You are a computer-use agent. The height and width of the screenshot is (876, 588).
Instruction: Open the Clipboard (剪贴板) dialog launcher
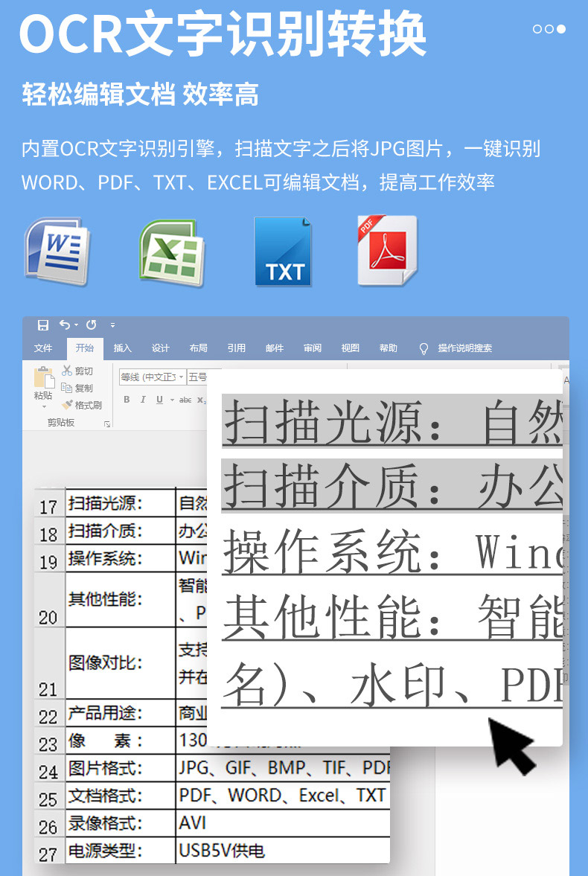pos(107,423)
